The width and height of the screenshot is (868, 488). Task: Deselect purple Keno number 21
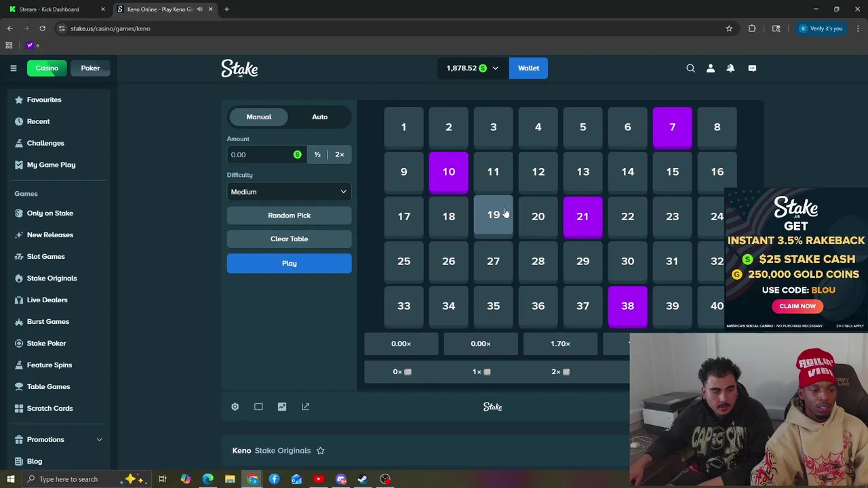pos(583,216)
